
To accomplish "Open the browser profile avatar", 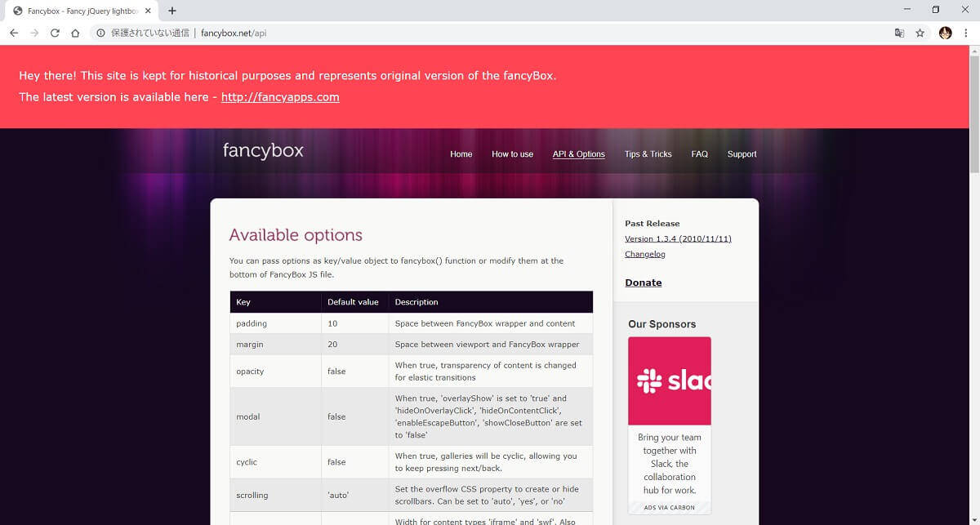I will (x=945, y=33).
